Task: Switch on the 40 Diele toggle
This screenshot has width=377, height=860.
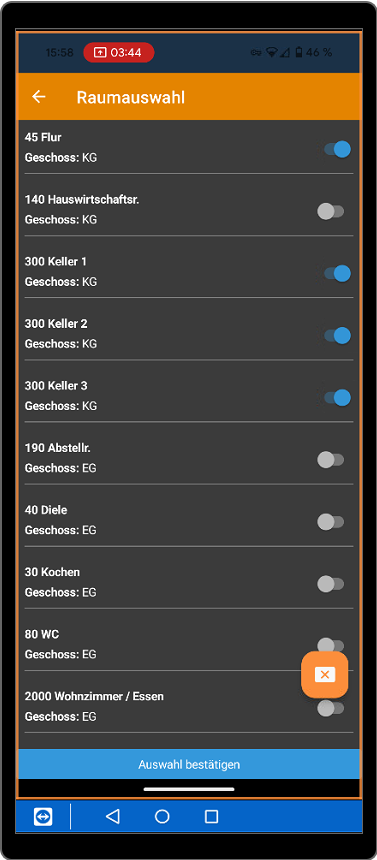Action: click(x=331, y=522)
